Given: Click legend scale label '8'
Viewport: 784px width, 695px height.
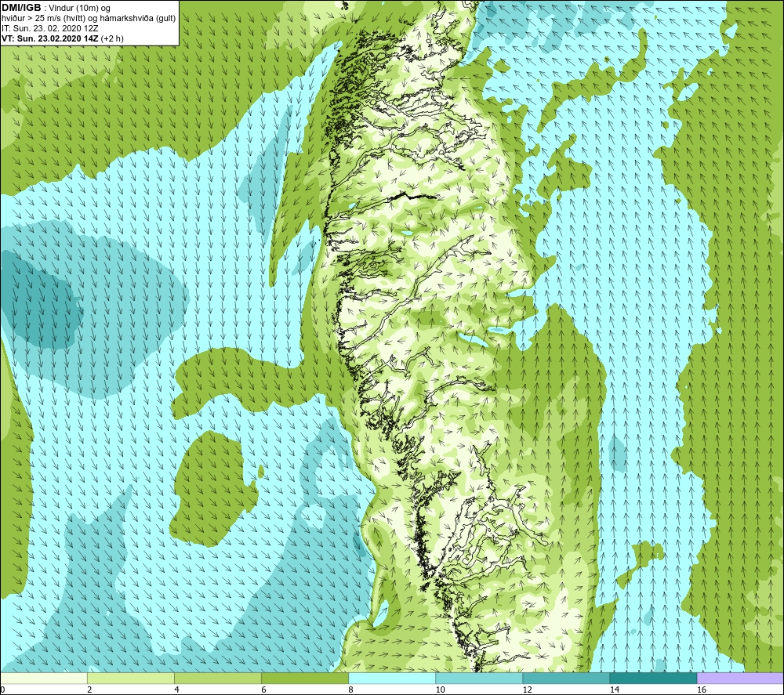Looking at the screenshot, I should tap(350, 690).
